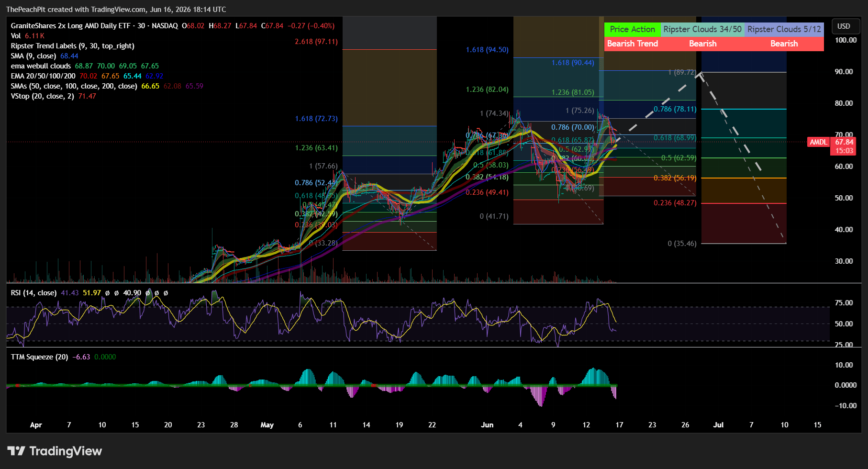Screen dimensions: 868x469
Task: Click the 1.618 (94.50) Fibonacci label
Action: pyautogui.click(x=487, y=50)
